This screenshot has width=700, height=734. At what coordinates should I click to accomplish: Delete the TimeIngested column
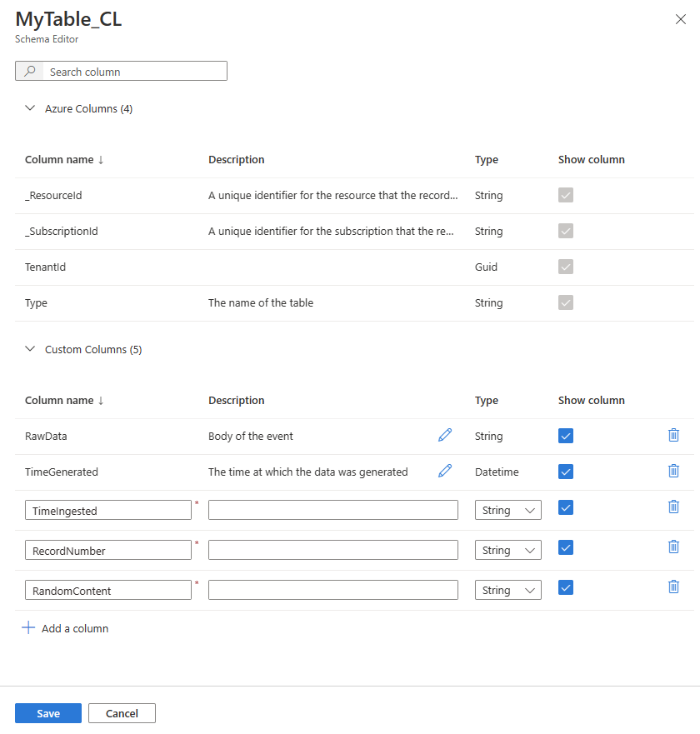pyautogui.click(x=673, y=507)
